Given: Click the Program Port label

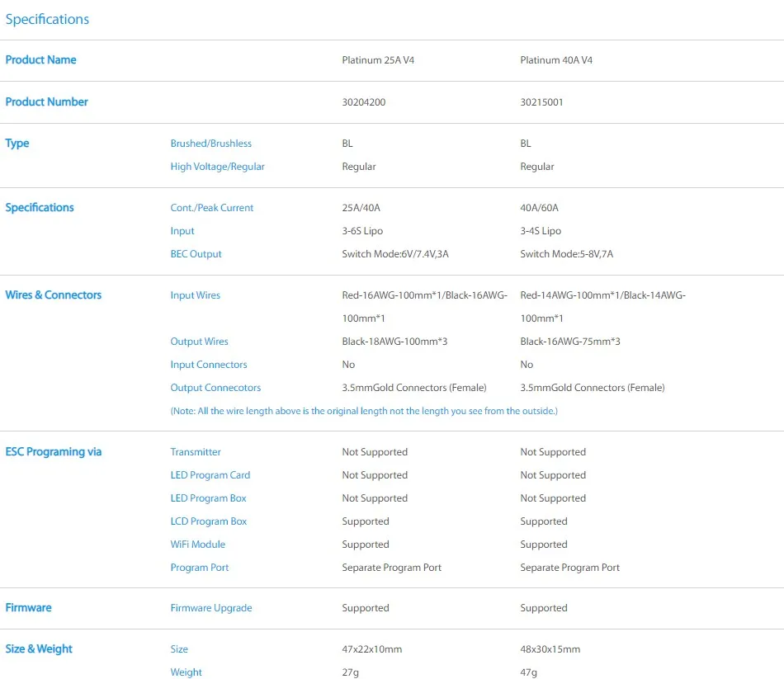Looking at the screenshot, I should point(200,568).
